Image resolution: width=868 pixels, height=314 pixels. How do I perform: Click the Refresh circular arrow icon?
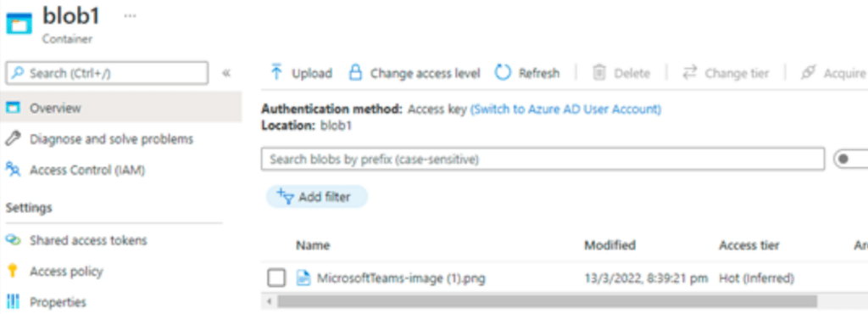click(x=503, y=72)
